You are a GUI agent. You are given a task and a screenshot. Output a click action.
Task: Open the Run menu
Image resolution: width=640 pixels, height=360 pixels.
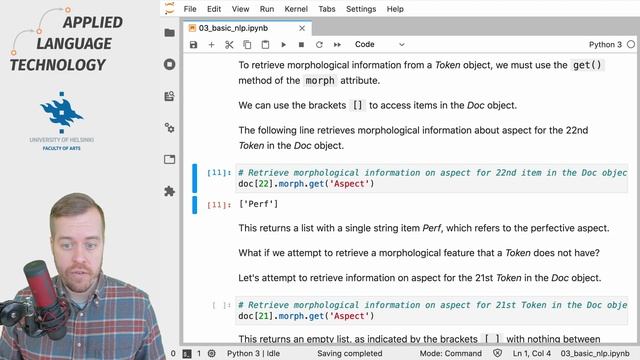267,9
